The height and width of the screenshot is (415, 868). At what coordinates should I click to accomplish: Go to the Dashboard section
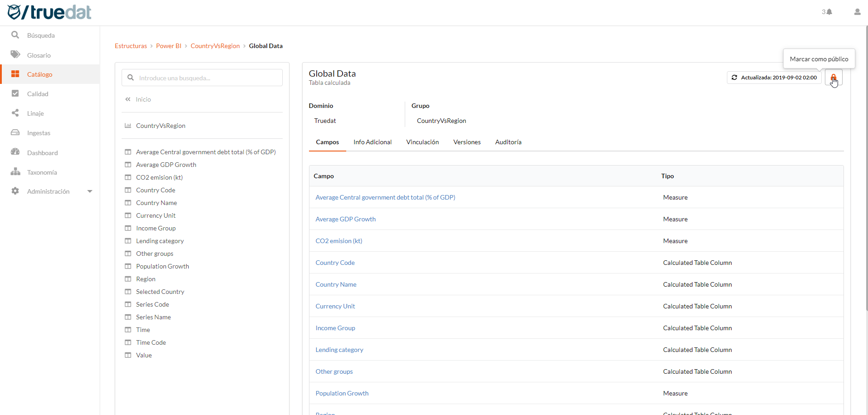tap(43, 152)
